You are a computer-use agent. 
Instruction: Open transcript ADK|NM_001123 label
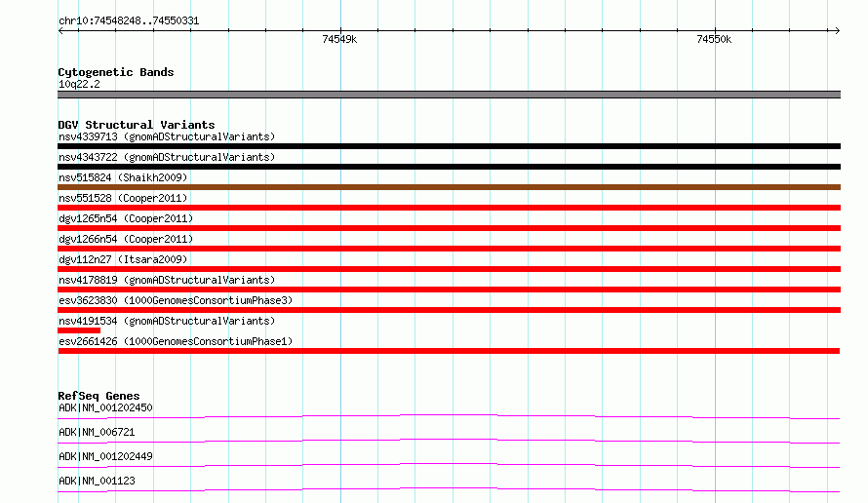(x=97, y=481)
